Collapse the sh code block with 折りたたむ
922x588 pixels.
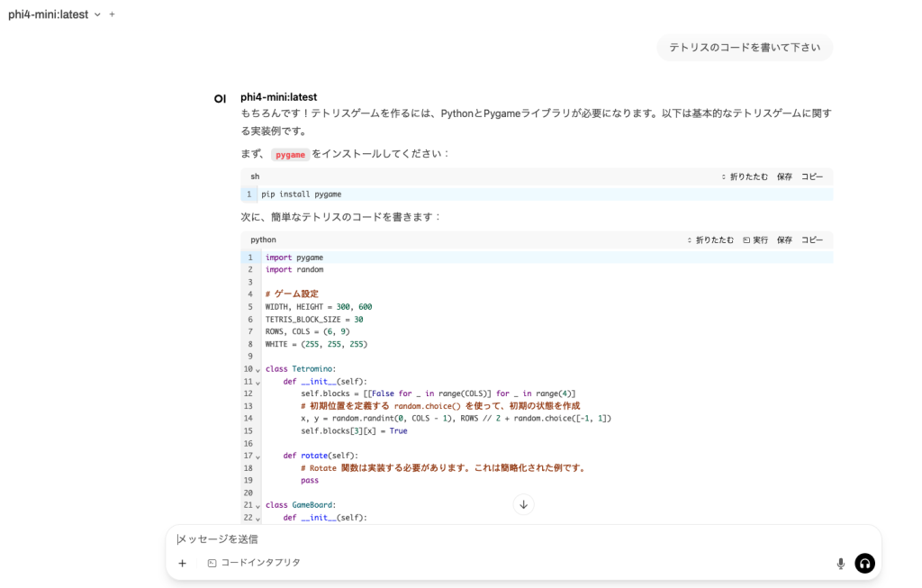tap(745, 176)
